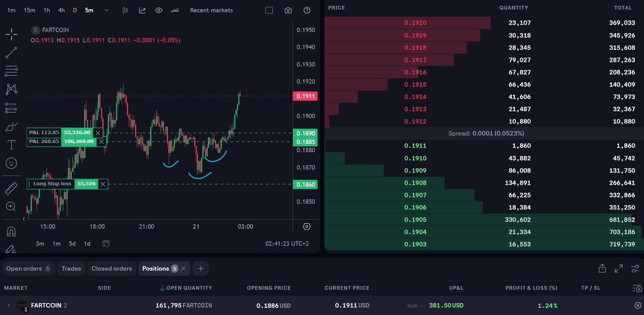The image size is (644, 315).
Task: Close the FARTCOIN position
Action: [x=637, y=305]
